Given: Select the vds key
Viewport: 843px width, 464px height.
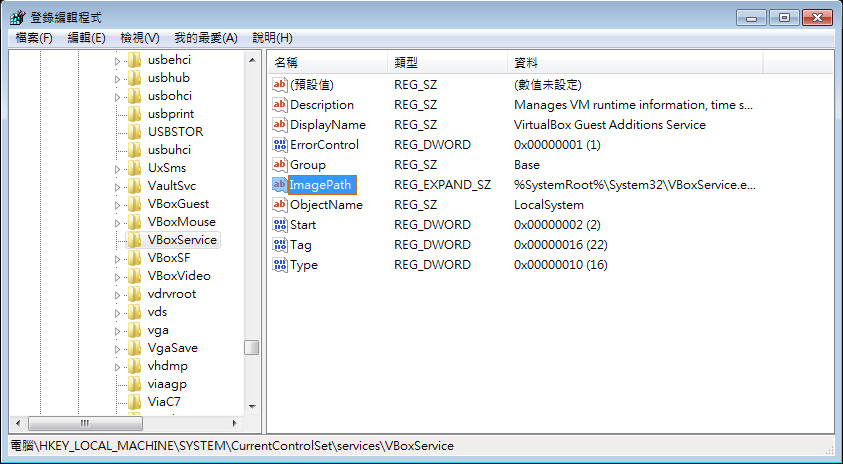Looking at the screenshot, I should pyautogui.click(x=158, y=312).
